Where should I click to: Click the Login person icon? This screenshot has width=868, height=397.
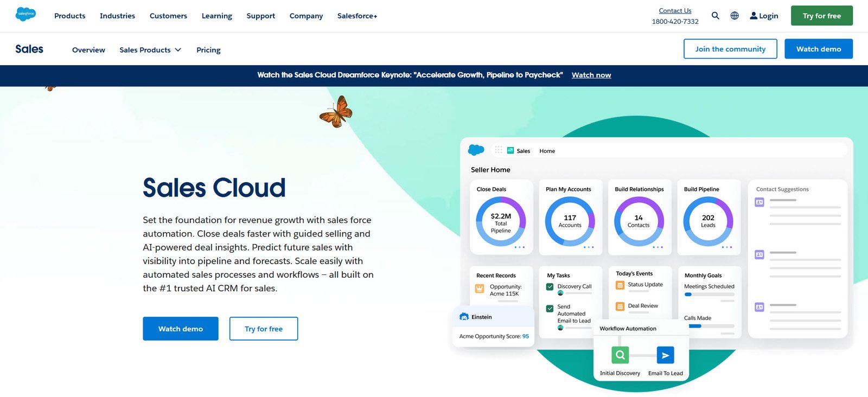[x=754, y=16]
